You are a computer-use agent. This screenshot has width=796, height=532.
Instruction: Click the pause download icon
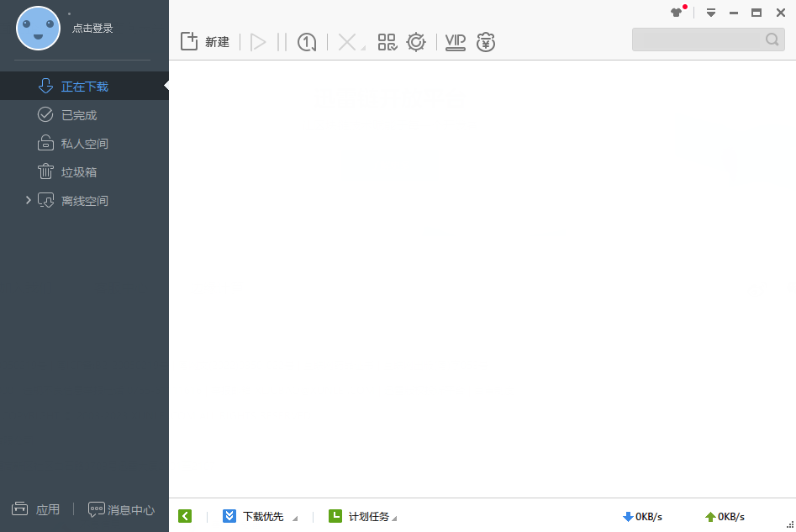282,42
